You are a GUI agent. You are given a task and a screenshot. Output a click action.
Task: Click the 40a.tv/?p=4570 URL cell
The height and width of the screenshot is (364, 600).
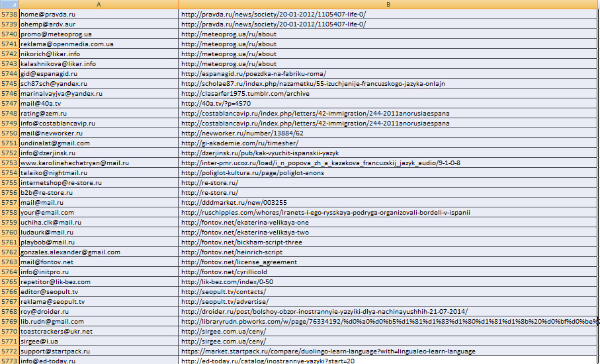click(x=388, y=104)
